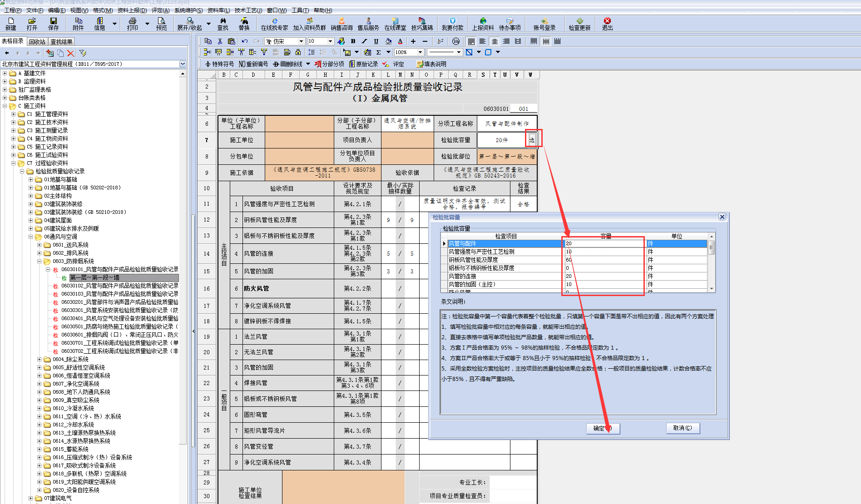The image size is (861, 504).
Task: Open the 帮助(H) menu
Action: pos(323,10)
